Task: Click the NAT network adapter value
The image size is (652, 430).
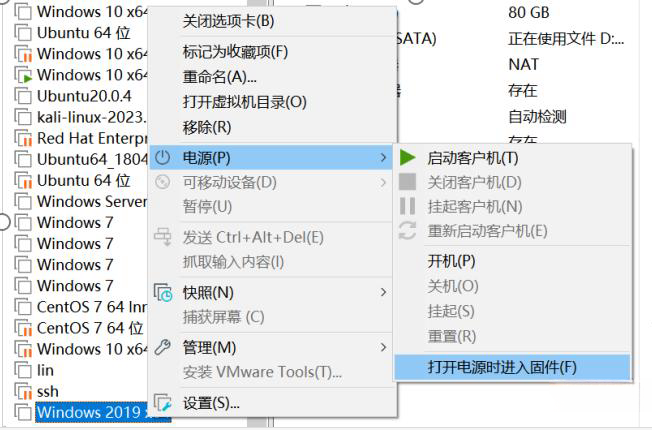Action: pyautogui.click(x=524, y=64)
